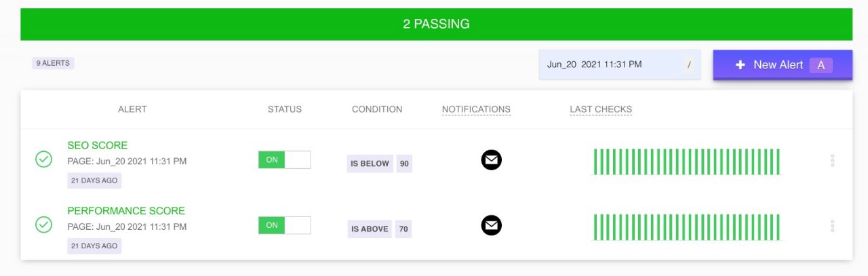
Task: Click the SEO Score last checks bar chart
Action: coord(687,161)
